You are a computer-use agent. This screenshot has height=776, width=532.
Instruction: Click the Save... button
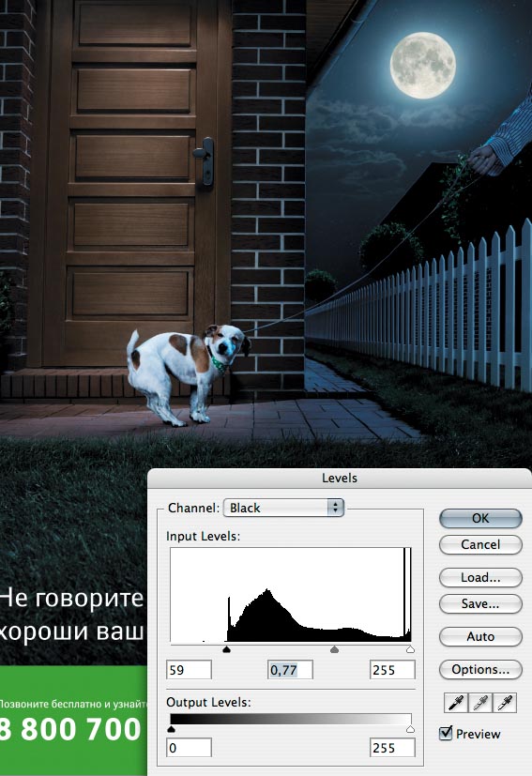point(480,603)
